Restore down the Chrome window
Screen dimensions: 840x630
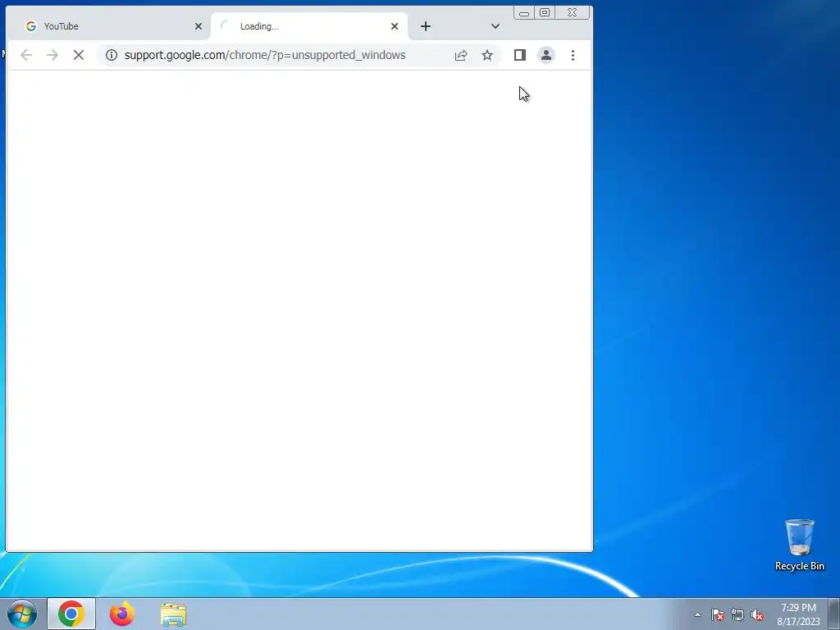pyautogui.click(x=545, y=13)
